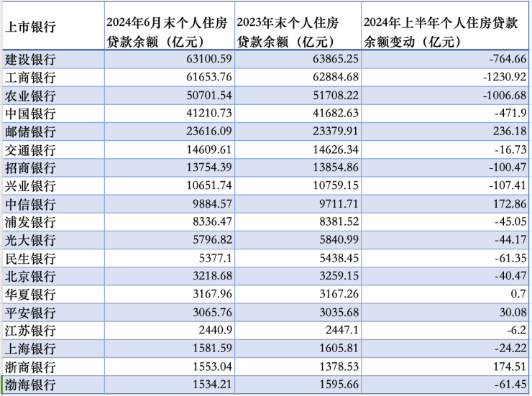
Task: Select the change value 174.51
Action: pos(510,366)
